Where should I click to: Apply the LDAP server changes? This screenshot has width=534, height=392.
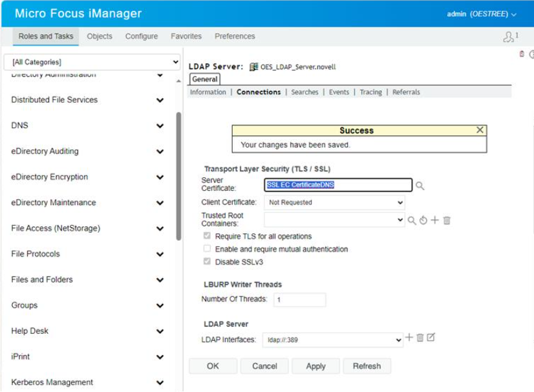[315, 365]
